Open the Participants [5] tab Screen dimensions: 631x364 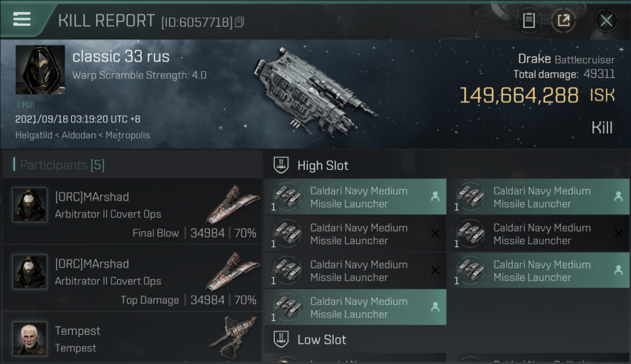(x=62, y=165)
